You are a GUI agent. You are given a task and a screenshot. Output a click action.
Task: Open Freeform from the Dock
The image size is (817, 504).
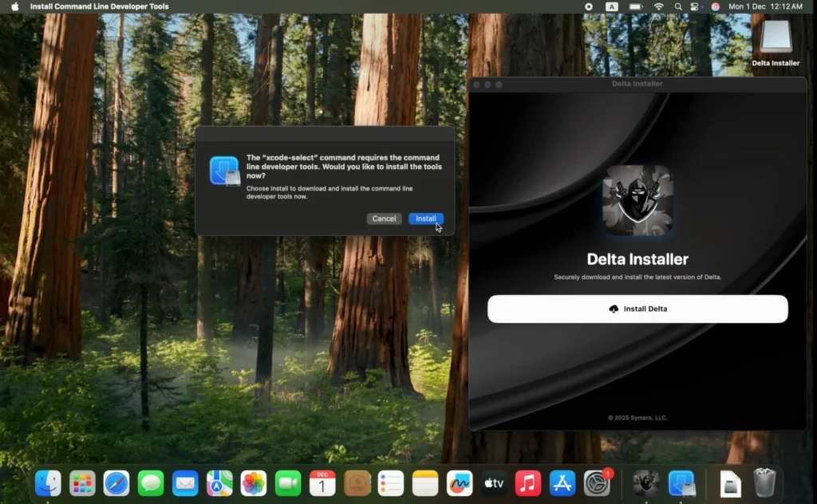(x=460, y=484)
